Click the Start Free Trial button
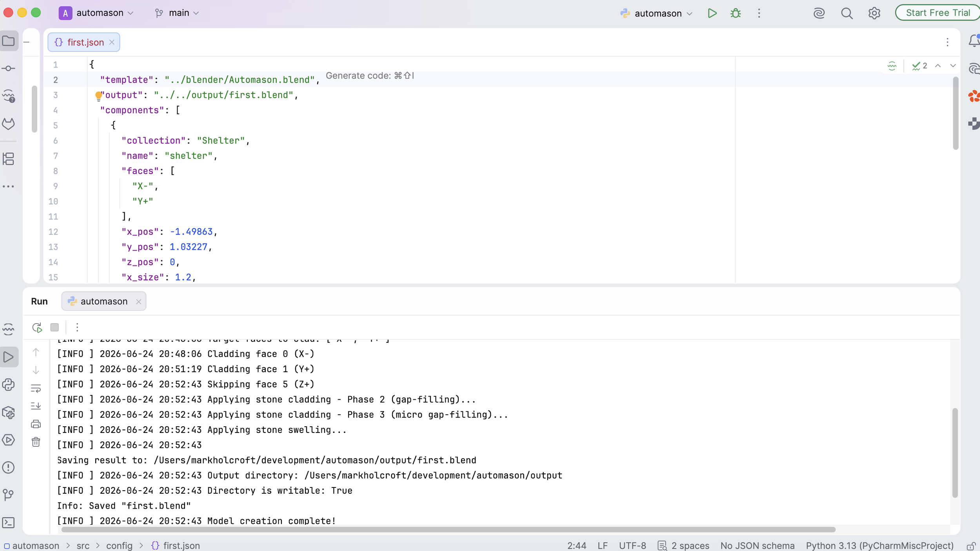 pos(938,13)
